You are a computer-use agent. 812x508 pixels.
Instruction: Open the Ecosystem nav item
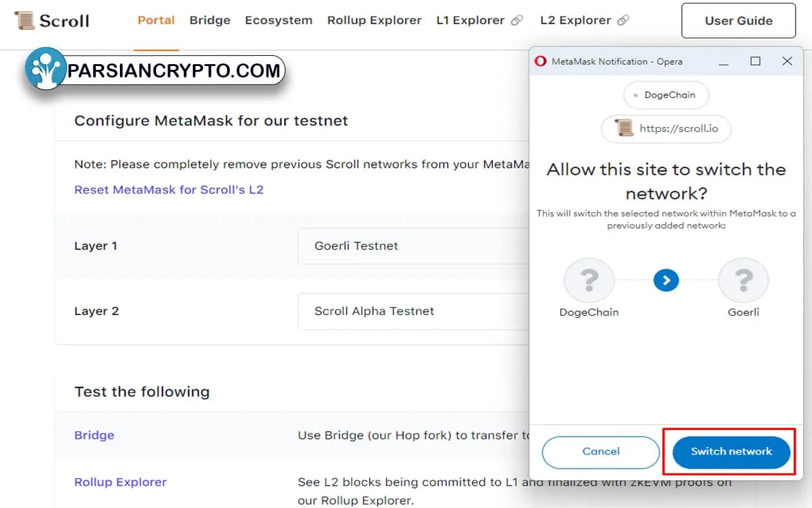click(x=278, y=20)
